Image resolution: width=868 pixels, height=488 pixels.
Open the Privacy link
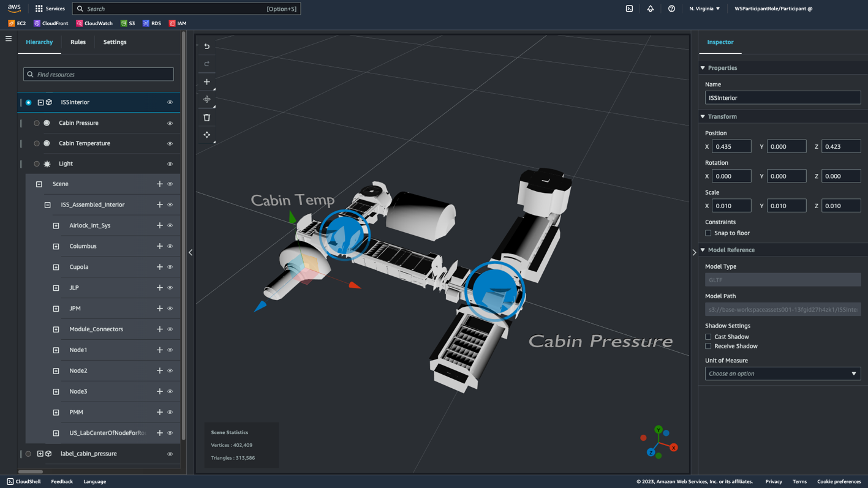(x=773, y=481)
